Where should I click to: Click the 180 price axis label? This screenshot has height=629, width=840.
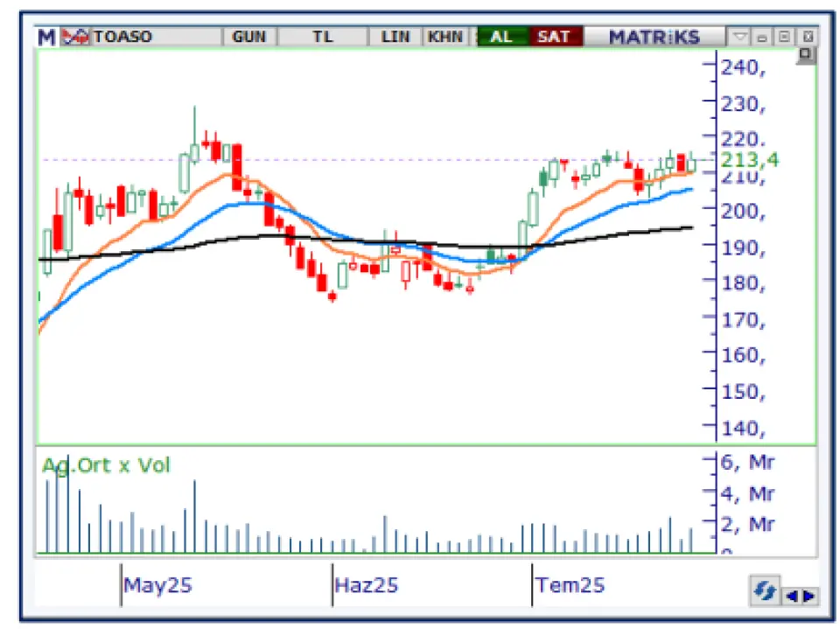(744, 283)
